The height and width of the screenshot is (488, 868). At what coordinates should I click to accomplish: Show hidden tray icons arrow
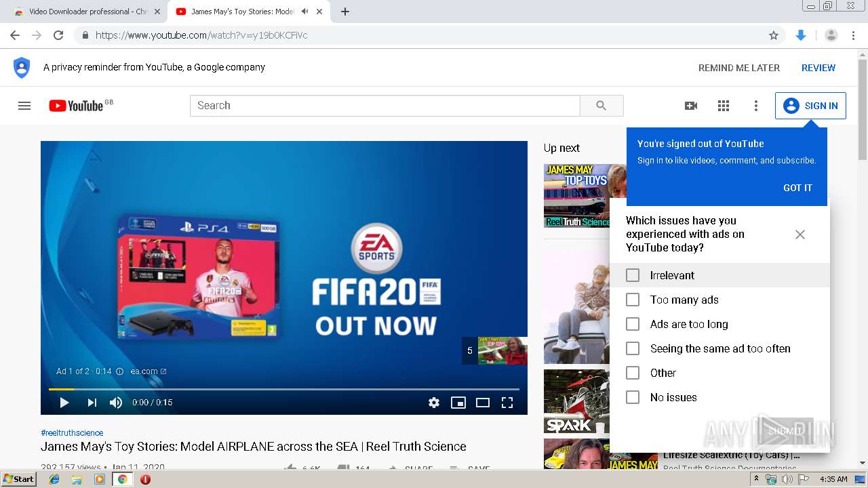[756, 479]
